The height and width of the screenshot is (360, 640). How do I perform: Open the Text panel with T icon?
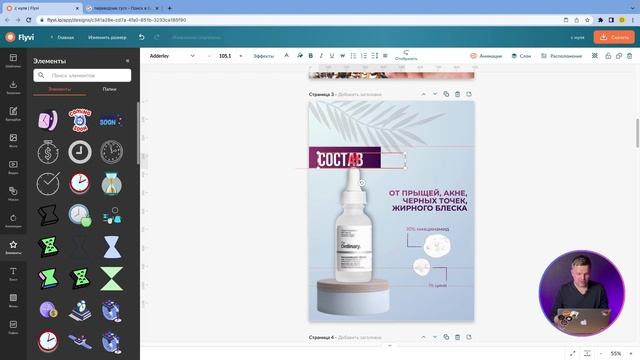[13, 273]
